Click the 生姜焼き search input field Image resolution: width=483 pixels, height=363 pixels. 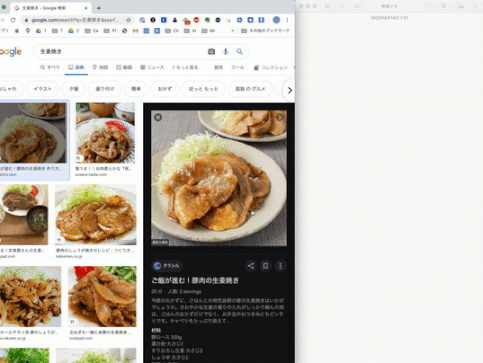(120, 52)
